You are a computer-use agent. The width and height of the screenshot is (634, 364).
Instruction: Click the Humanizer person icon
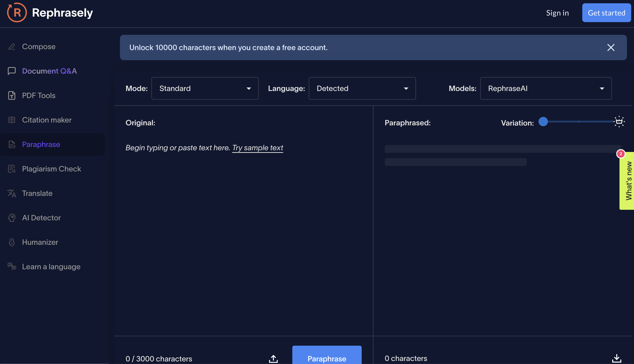(12, 242)
